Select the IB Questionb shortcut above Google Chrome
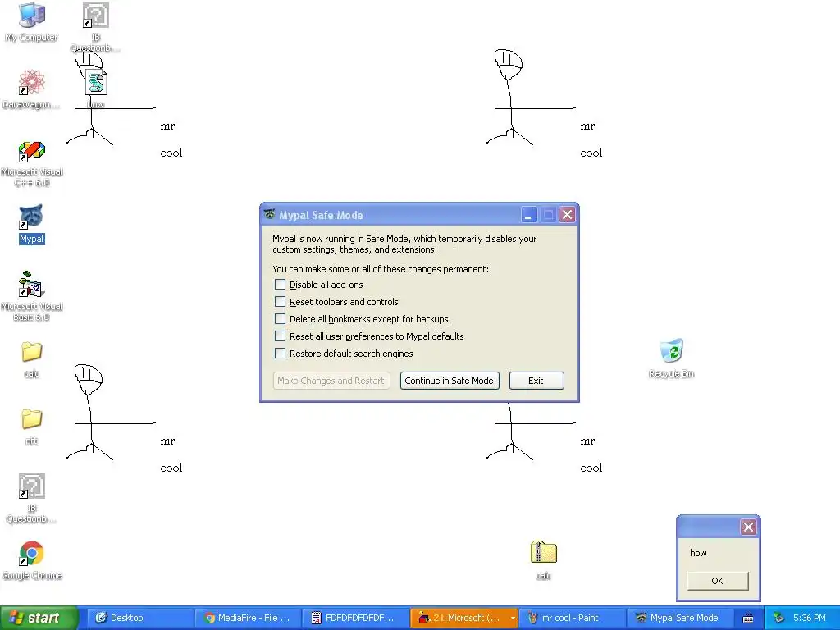 click(x=32, y=486)
